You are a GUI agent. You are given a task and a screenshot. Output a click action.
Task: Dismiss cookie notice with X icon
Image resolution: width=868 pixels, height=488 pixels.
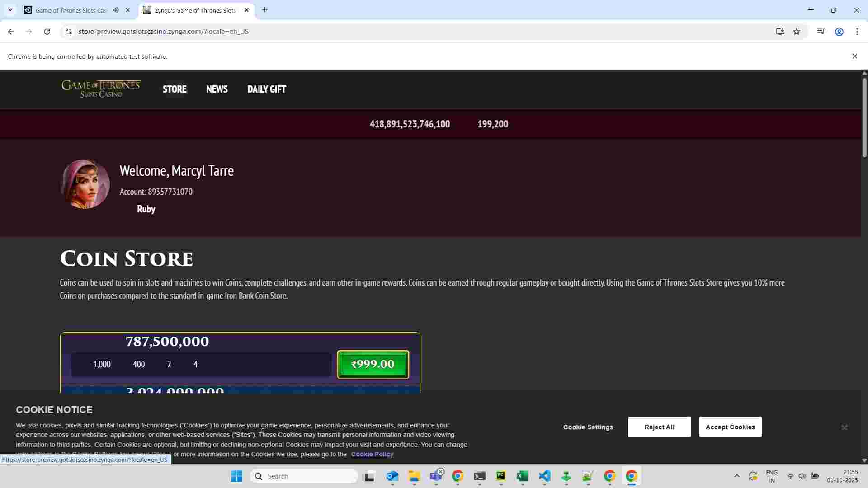[844, 427]
